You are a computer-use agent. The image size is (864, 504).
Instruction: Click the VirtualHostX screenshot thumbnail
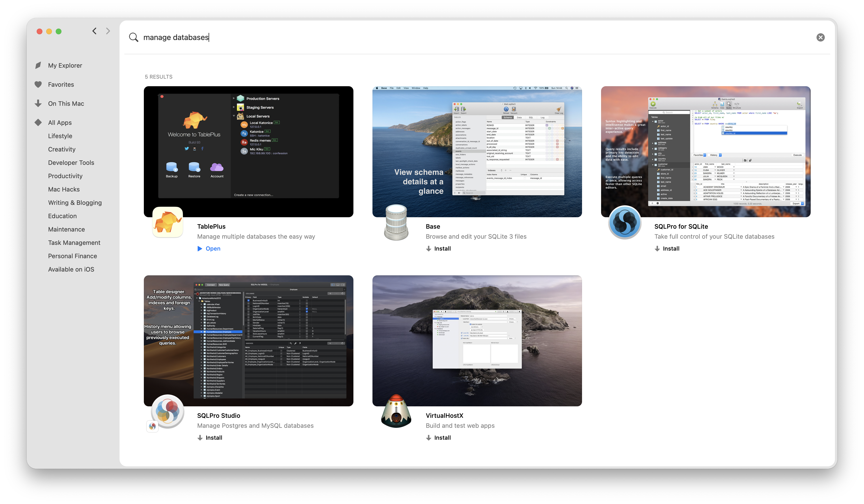[477, 341]
